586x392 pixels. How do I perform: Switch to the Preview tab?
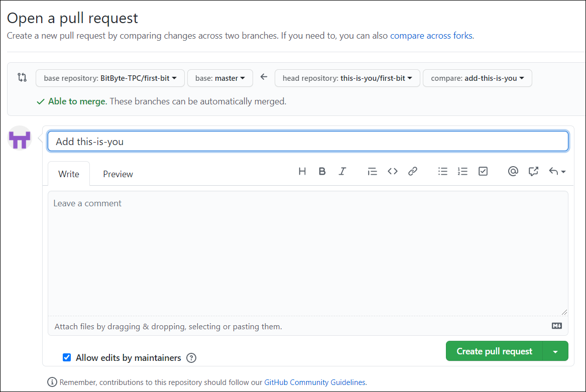(118, 174)
